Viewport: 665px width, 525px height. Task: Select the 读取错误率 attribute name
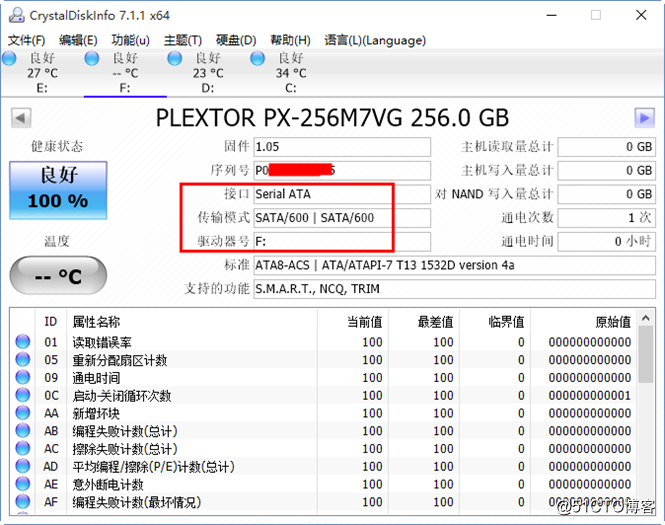click(102, 342)
